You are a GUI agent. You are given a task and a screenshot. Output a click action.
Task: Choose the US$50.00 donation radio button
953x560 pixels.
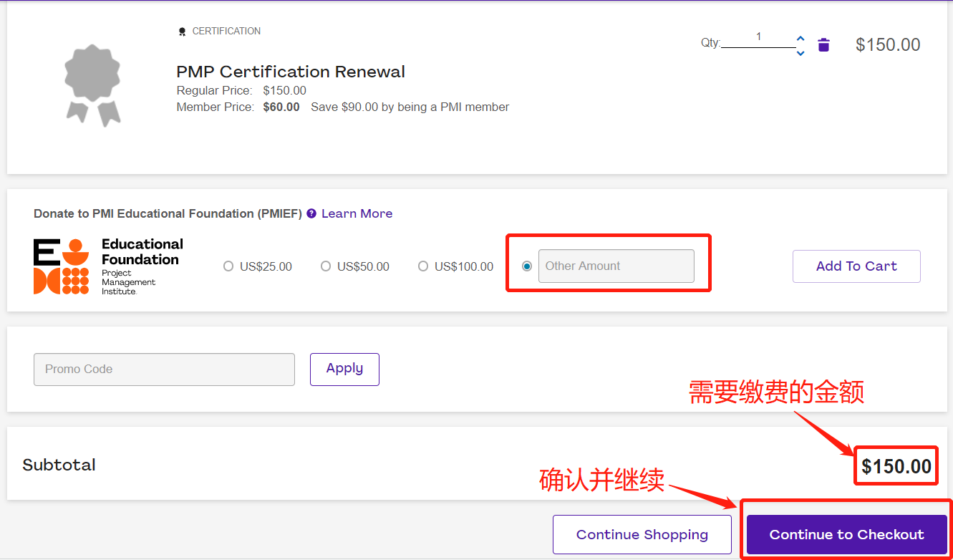pos(326,266)
